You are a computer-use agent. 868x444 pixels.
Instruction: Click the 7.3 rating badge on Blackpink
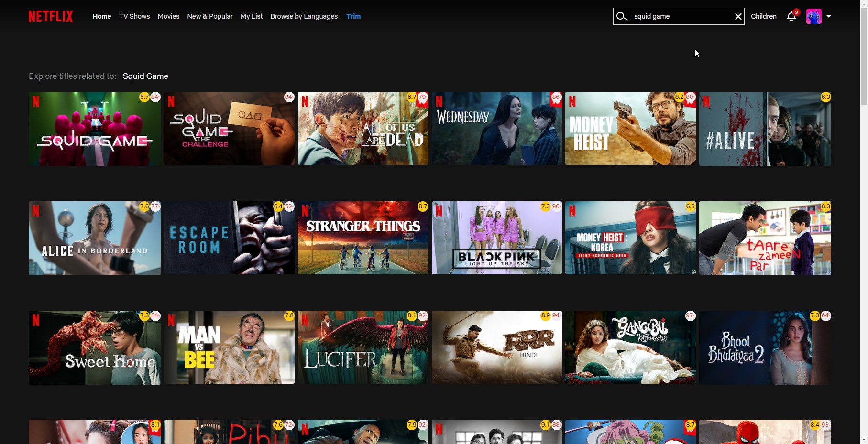click(545, 206)
